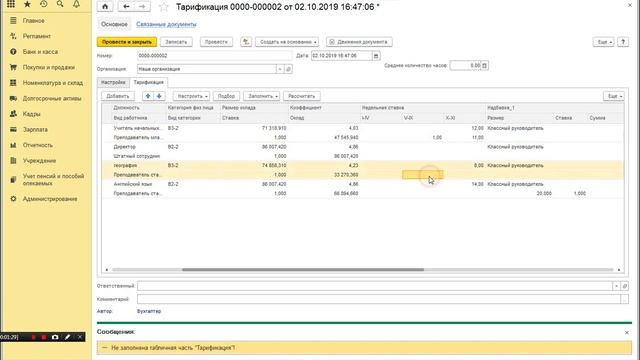Open history clock icon
This screenshot has width=640, height=360.
coord(44,4)
